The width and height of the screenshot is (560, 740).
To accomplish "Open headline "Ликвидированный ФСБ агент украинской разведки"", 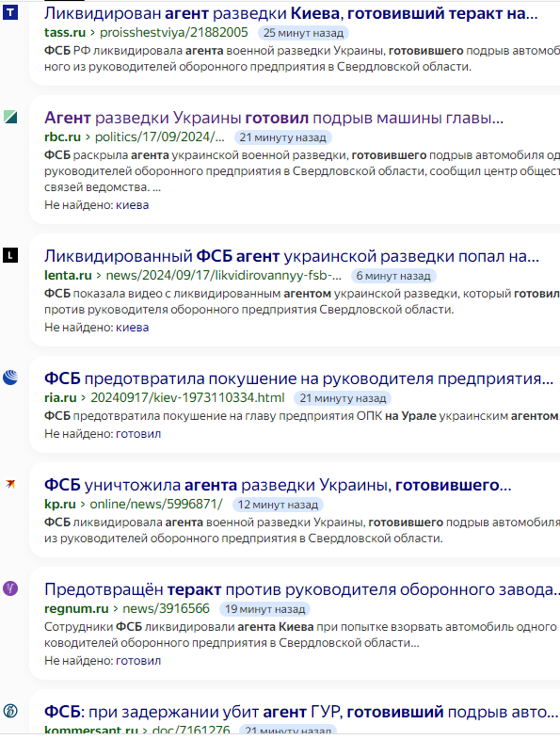I will (x=291, y=256).
